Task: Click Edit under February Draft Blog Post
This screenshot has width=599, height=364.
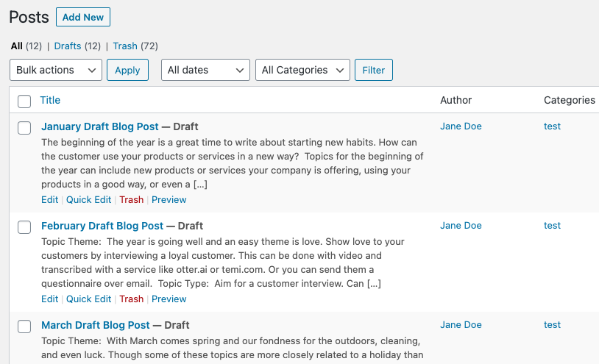Action: click(49, 299)
